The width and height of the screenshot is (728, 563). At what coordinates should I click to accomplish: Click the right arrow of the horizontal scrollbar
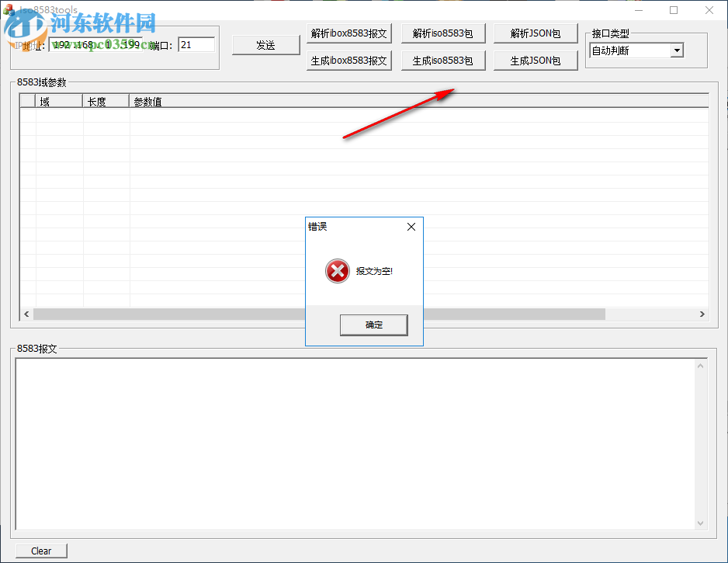point(702,314)
